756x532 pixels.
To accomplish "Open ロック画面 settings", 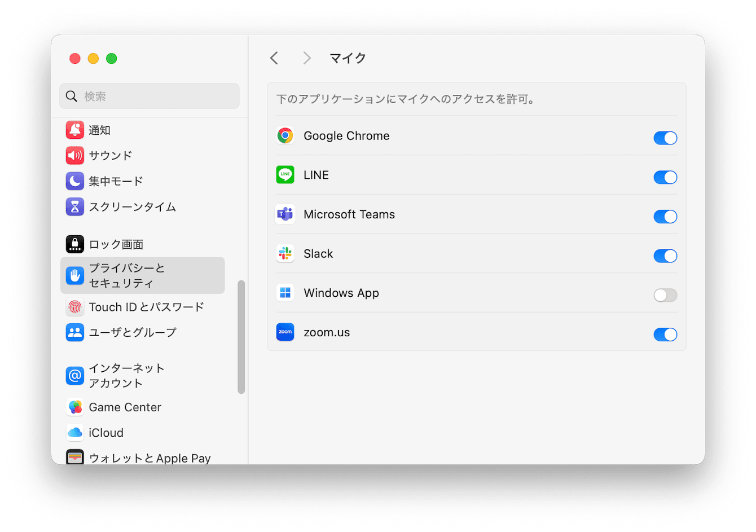I will 116,244.
